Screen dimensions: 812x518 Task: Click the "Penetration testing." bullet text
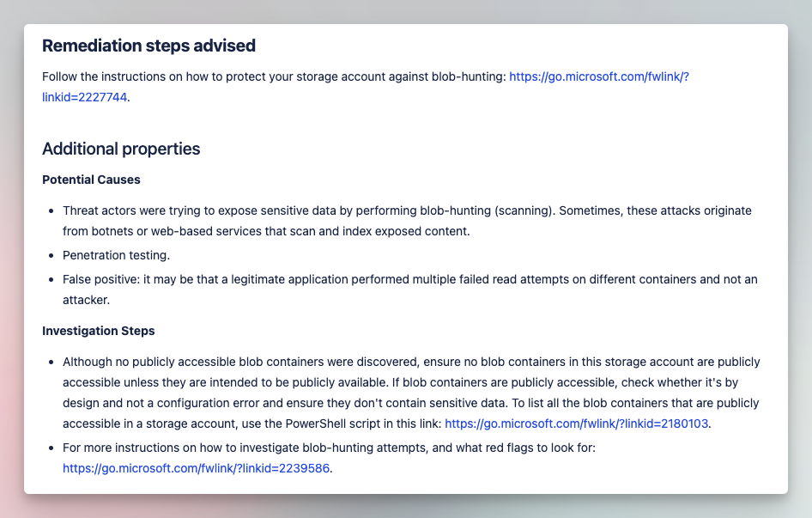coord(116,255)
